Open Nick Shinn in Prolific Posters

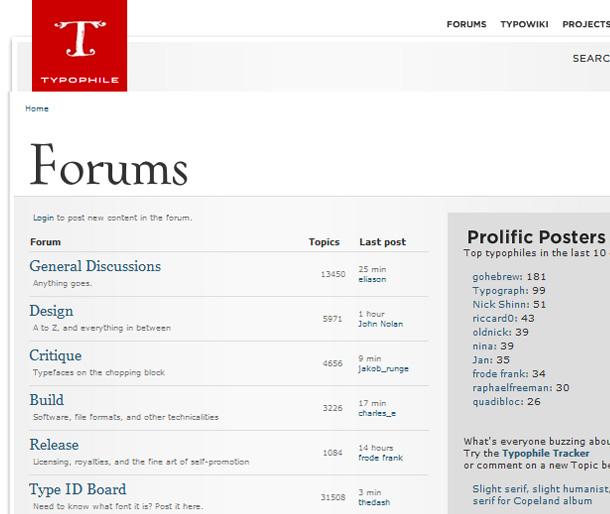point(500,304)
